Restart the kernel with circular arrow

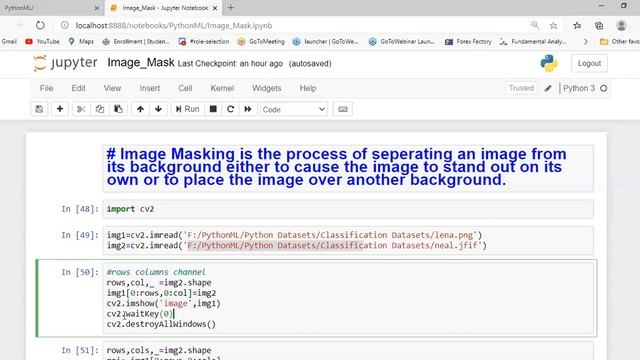[230, 109]
